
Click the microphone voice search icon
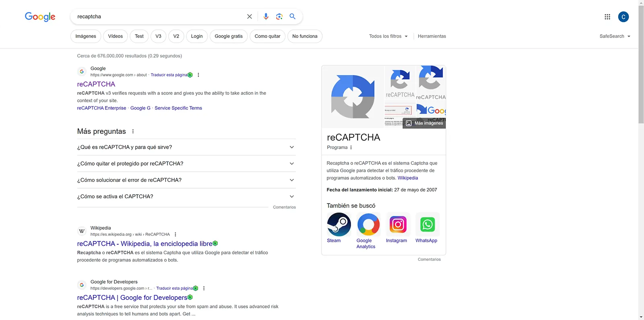[266, 17]
